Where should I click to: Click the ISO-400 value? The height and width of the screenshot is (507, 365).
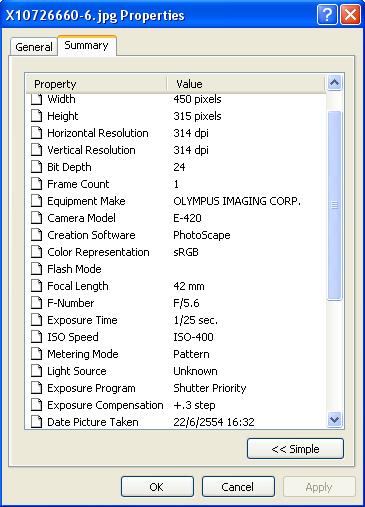coord(193,337)
